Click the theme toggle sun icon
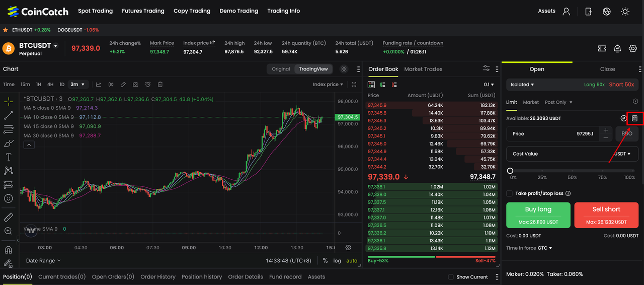Image resolution: width=644 pixels, height=285 pixels. [x=625, y=11]
